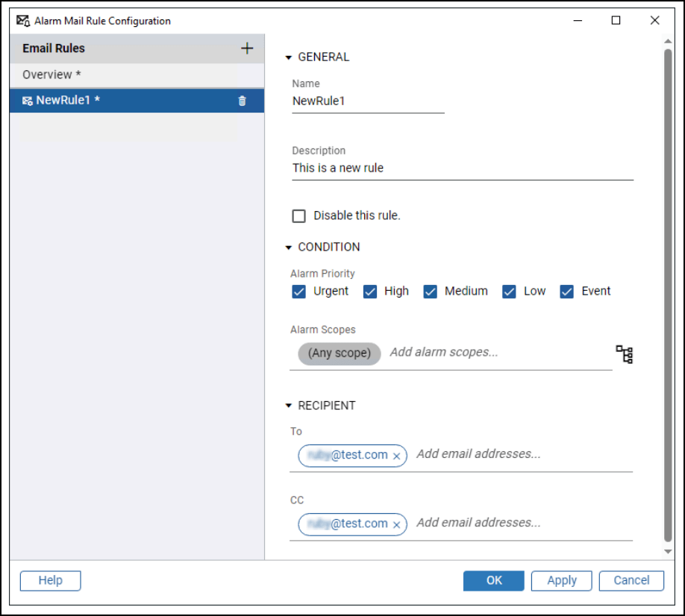The width and height of the screenshot is (685, 616).
Task: Remove the email address from the CC field
Action: [396, 525]
